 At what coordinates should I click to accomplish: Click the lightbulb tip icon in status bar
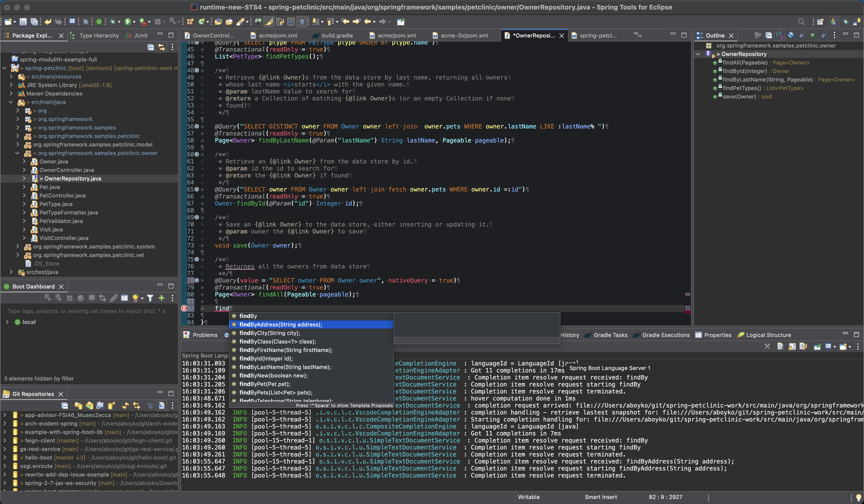[858, 497]
